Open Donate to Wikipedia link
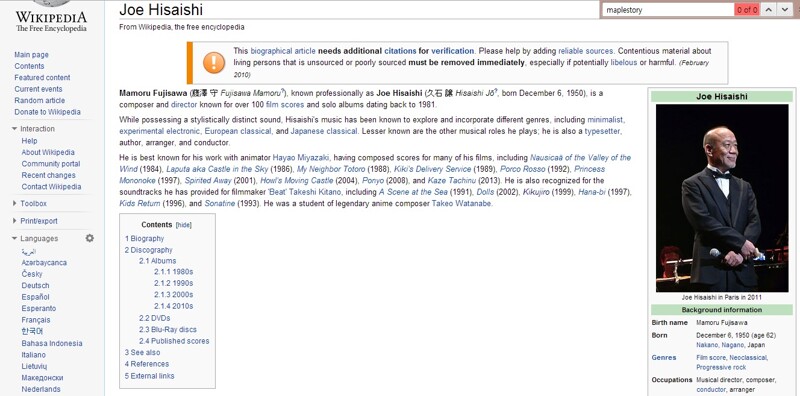This screenshot has width=800, height=396. (47, 112)
